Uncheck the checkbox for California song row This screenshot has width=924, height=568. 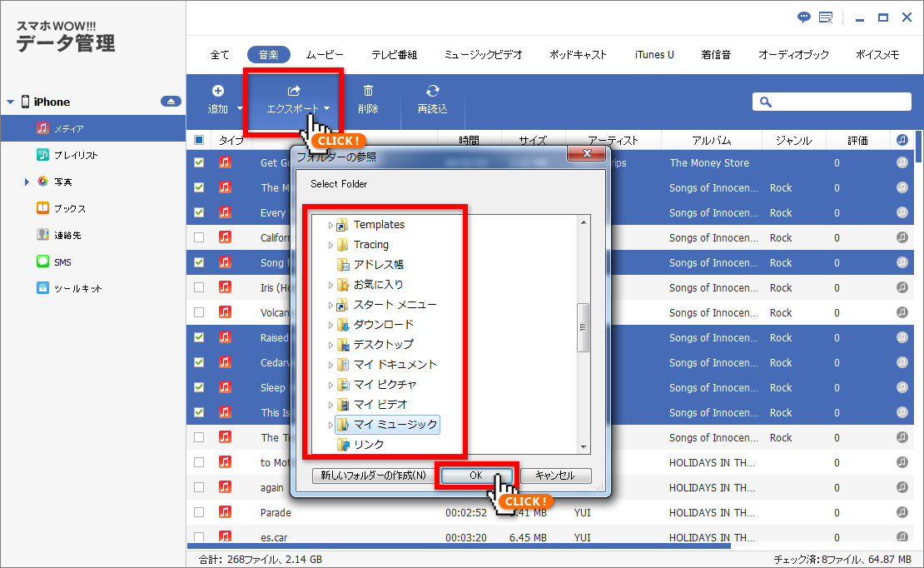198,237
